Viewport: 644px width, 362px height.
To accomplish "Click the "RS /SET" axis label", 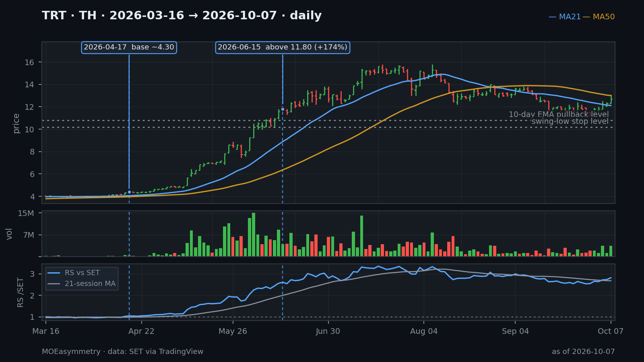I will pyautogui.click(x=21, y=292).
